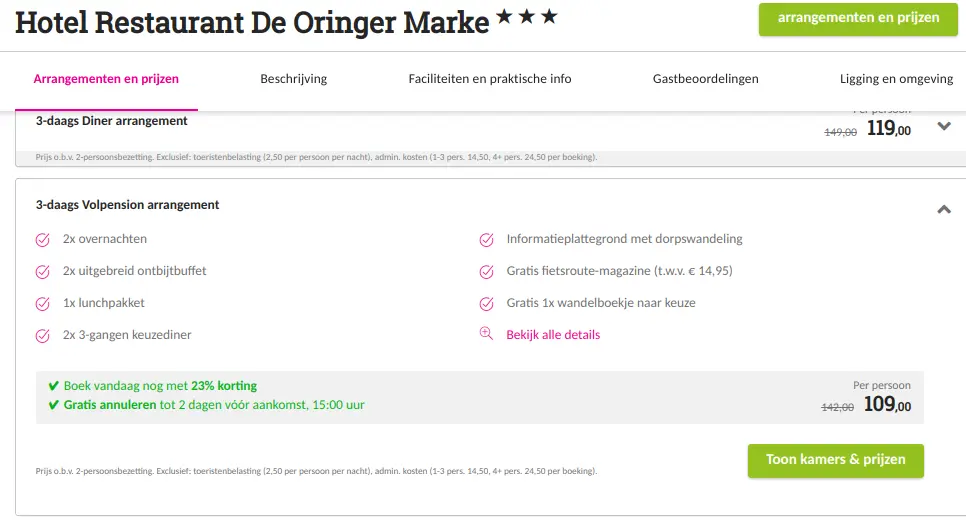
Task: Click the check icon beside 1x lunchpakket
Action: (43, 304)
